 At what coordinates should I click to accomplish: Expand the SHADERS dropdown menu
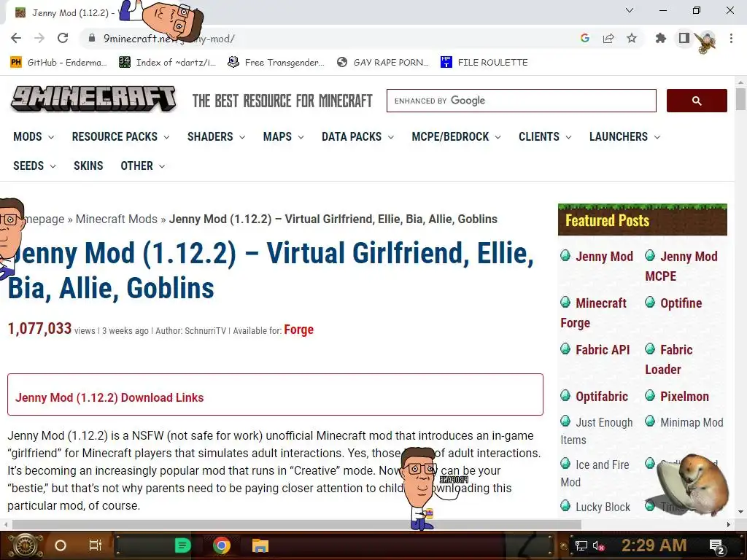click(x=216, y=136)
